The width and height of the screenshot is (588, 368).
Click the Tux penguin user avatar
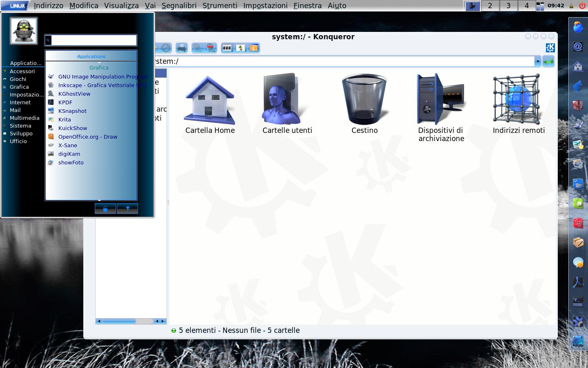[24, 31]
